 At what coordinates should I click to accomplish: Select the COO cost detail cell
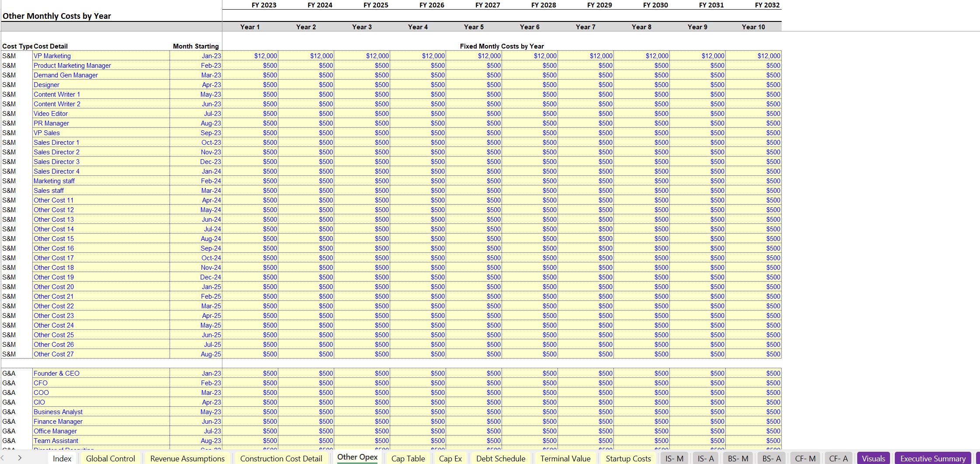(x=101, y=393)
